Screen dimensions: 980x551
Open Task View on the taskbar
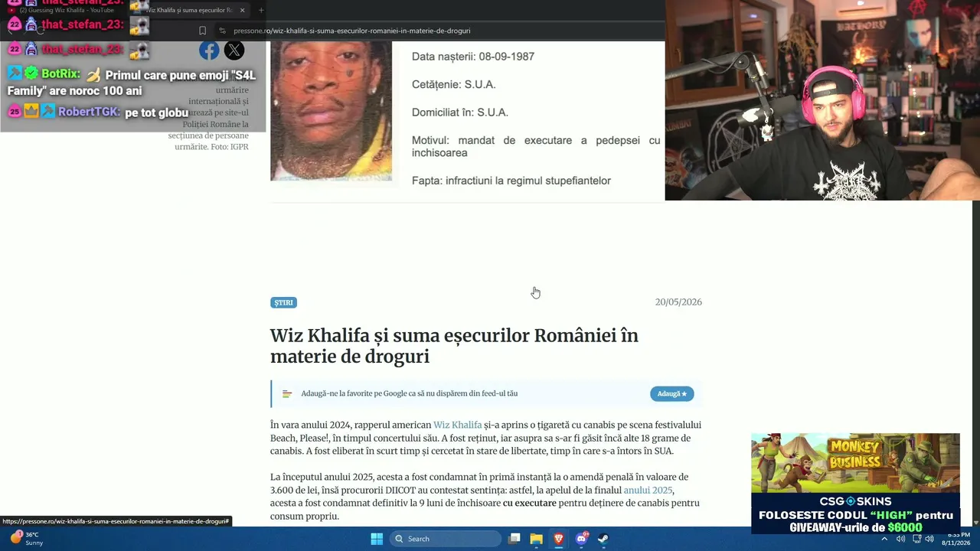tap(514, 539)
